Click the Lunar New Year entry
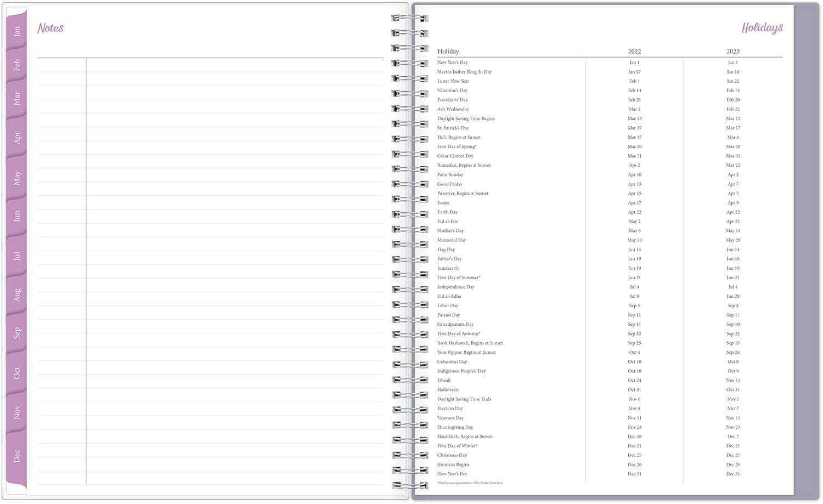Screen dimensions: 823x504 [453, 81]
